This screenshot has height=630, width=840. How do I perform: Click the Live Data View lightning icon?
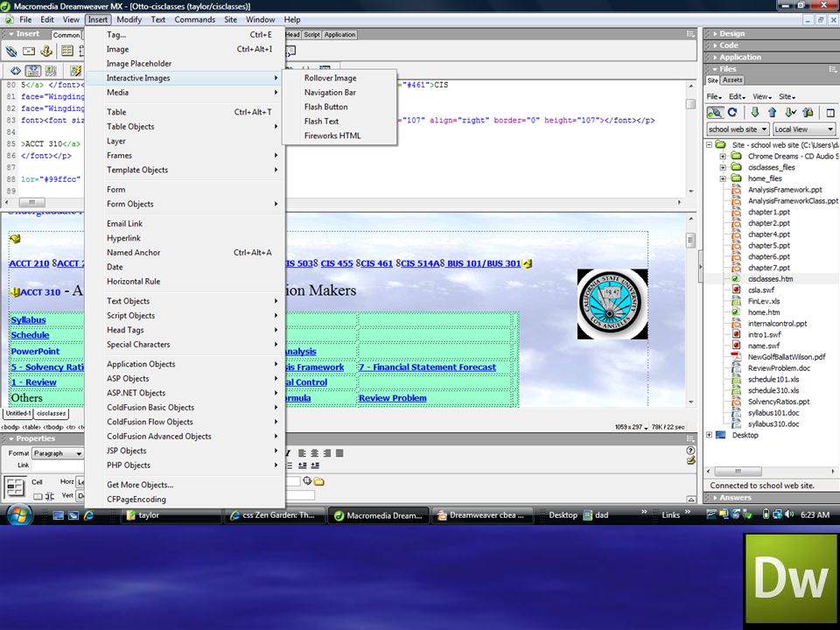(x=75, y=71)
